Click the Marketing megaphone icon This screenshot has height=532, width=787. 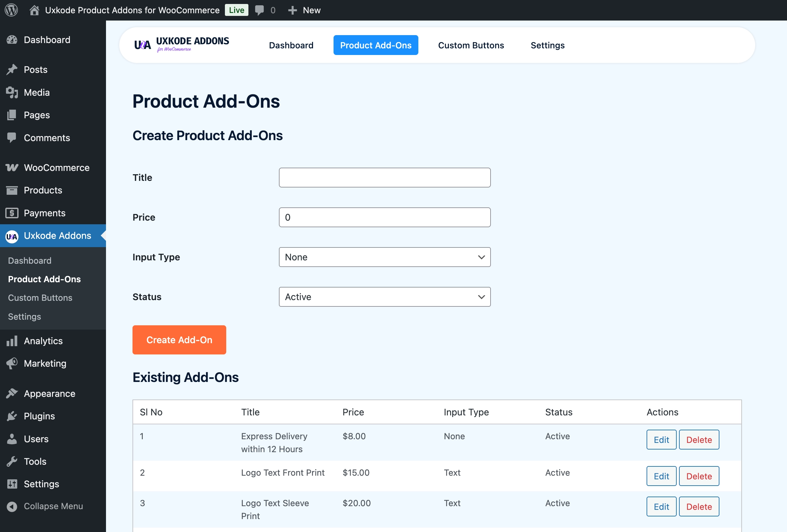(x=12, y=363)
